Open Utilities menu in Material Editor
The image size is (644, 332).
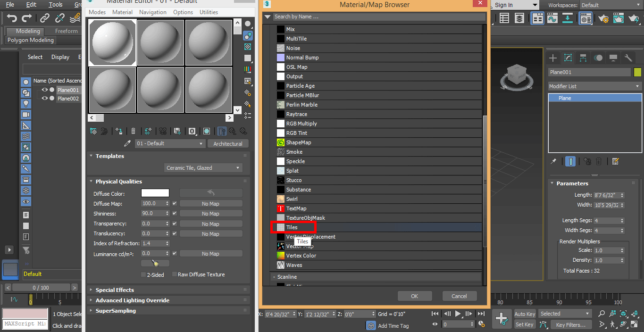[x=209, y=12]
